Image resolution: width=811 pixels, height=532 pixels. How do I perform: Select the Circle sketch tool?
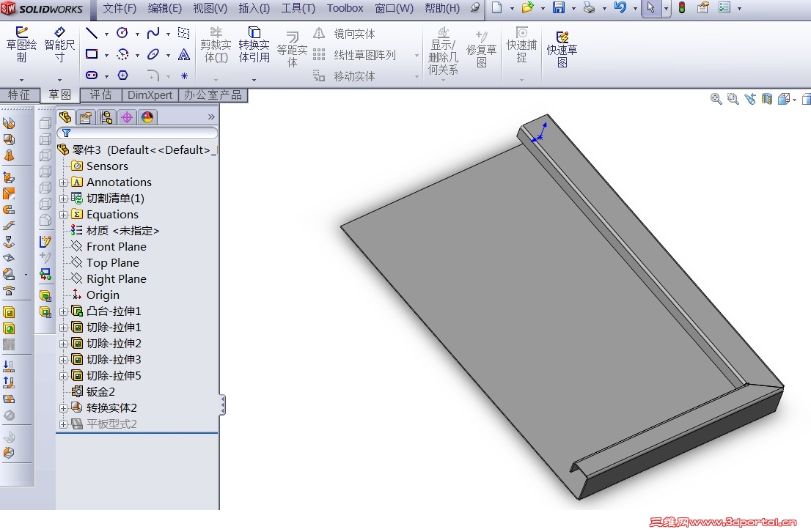[x=122, y=33]
